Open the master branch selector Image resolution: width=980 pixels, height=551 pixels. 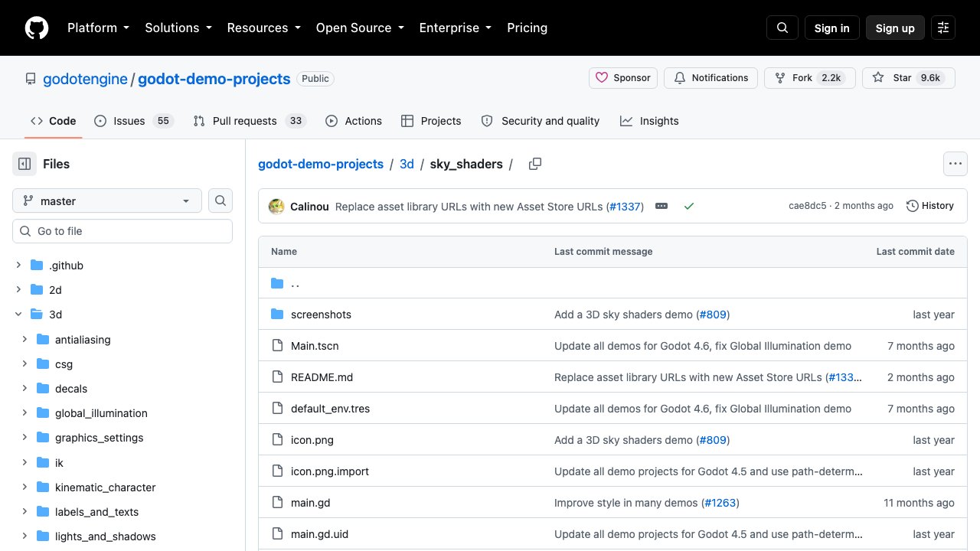pos(107,201)
